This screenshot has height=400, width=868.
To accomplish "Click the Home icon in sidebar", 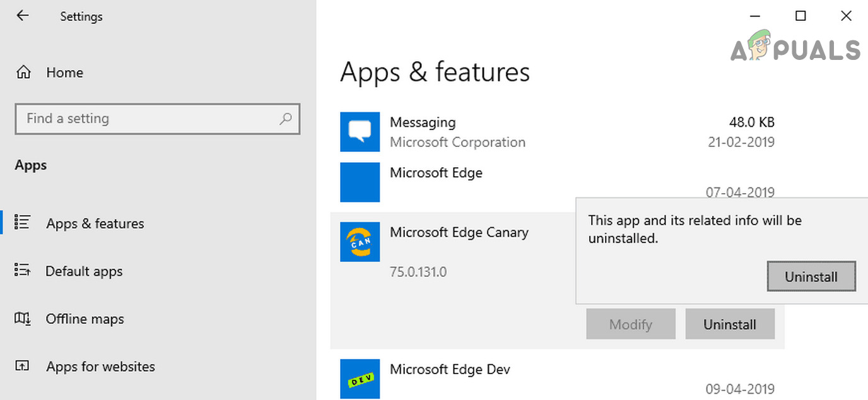I will (x=23, y=73).
